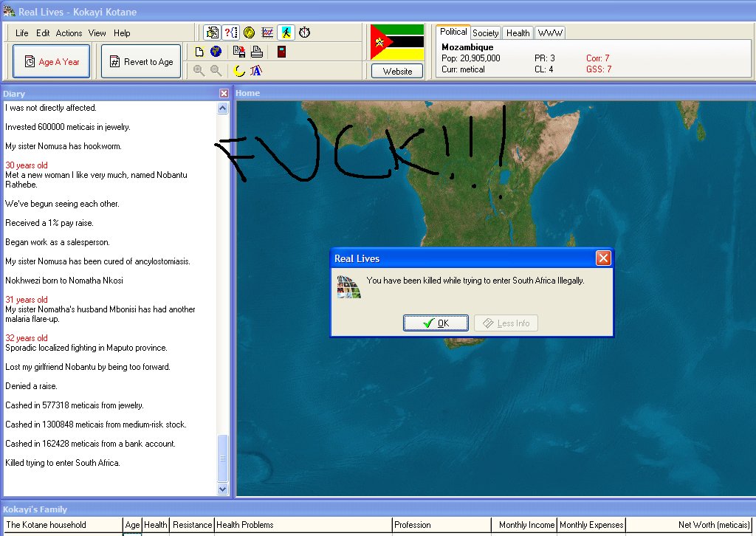This screenshot has height=536, width=756.
Task: Click the diary notes toolbar icon
Action: [212, 32]
